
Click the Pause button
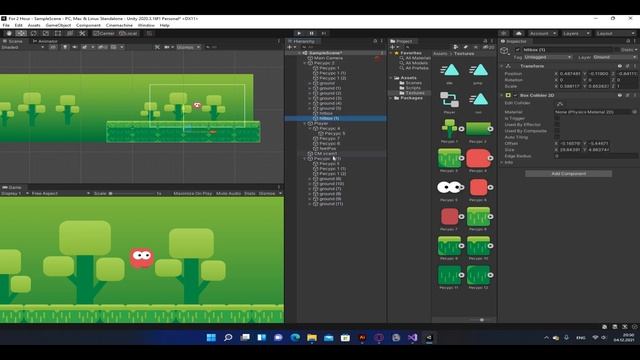click(x=311, y=33)
